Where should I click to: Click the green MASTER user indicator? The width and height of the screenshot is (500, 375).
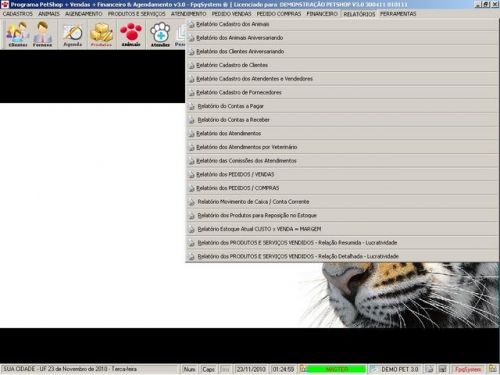[336, 369]
